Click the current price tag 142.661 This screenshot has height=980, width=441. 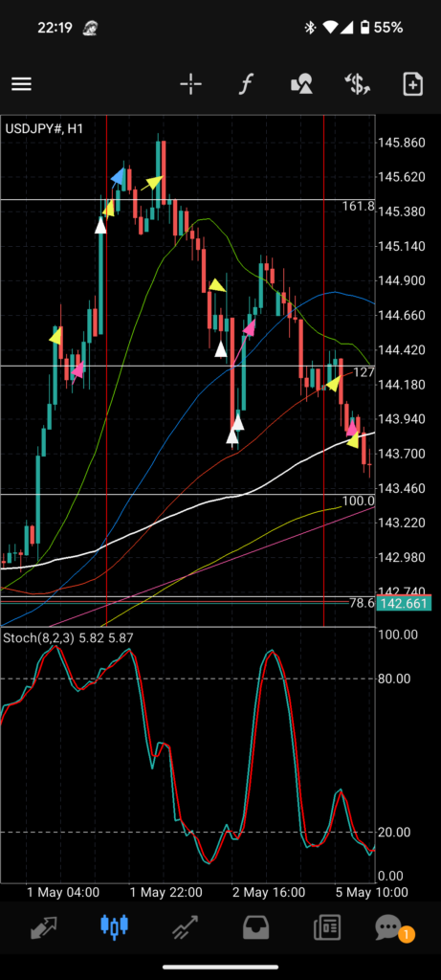(x=406, y=603)
